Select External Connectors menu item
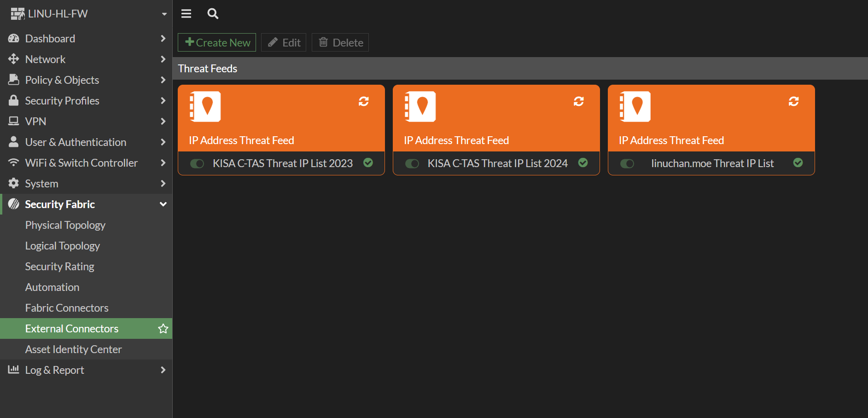The width and height of the screenshot is (868, 418). click(86, 329)
